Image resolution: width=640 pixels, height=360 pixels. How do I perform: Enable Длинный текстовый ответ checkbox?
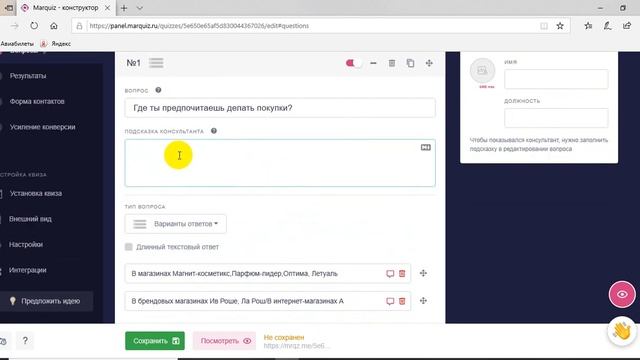point(129,247)
